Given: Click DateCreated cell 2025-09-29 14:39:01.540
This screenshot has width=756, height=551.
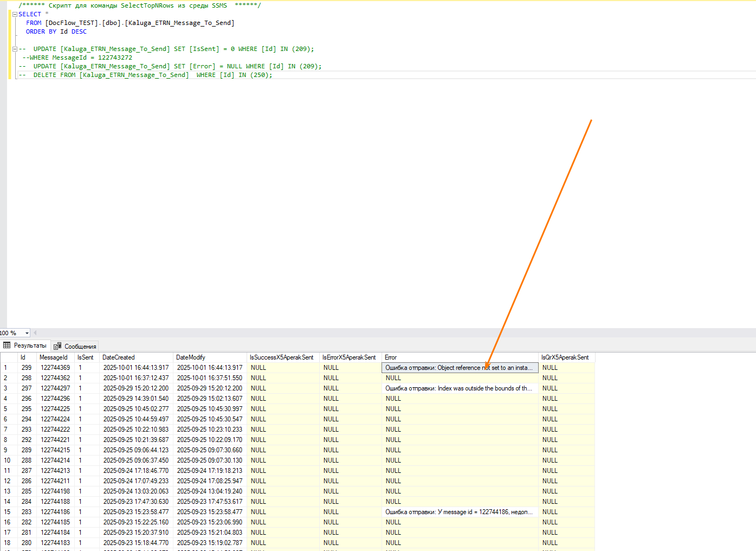Looking at the screenshot, I should [137, 399].
